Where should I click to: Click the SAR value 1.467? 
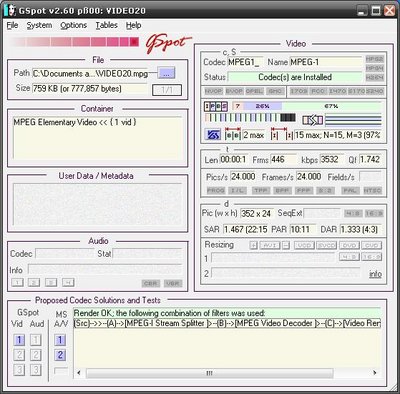tap(246, 229)
